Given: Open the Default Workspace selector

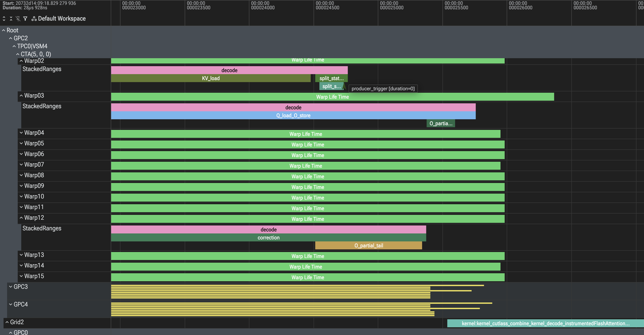Looking at the screenshot, I should click(x=62, y=19).
